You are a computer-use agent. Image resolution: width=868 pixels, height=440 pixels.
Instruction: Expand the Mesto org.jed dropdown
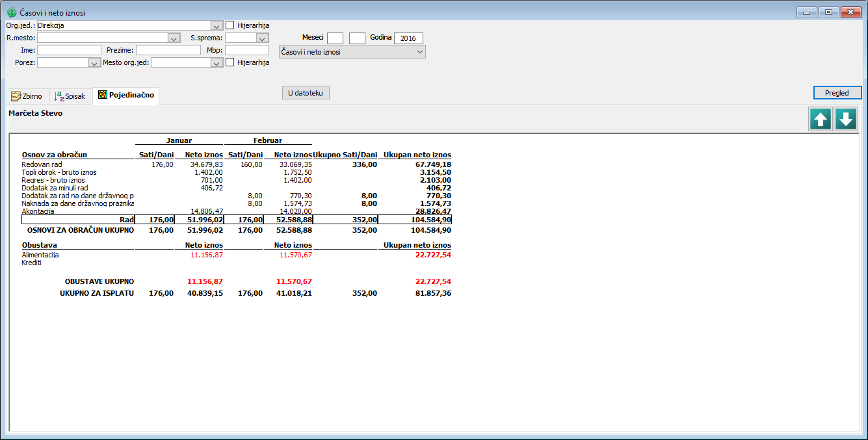(x=217, y=63)
